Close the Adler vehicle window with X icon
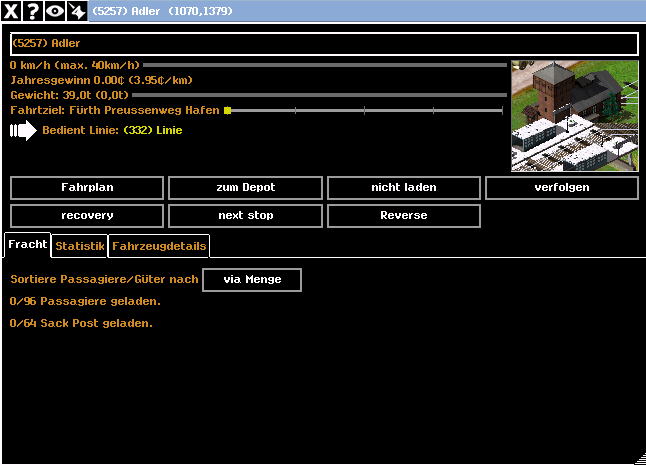 pyautogui.click(x=12, y=11)
